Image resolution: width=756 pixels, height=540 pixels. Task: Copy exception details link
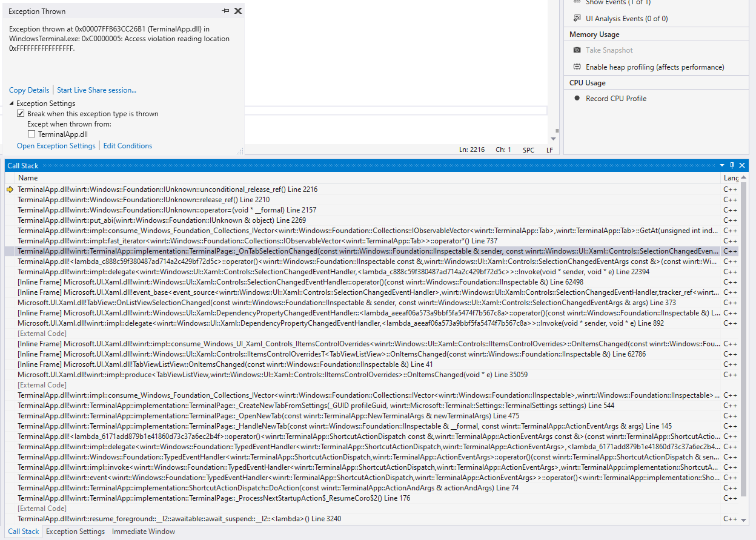[x=29, y=90]
